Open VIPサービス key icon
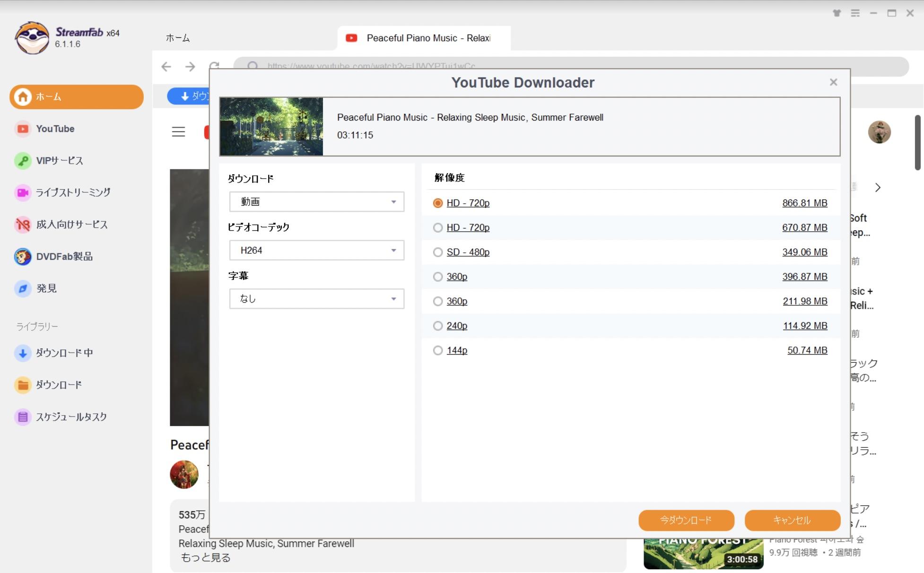 click(23, 161)
